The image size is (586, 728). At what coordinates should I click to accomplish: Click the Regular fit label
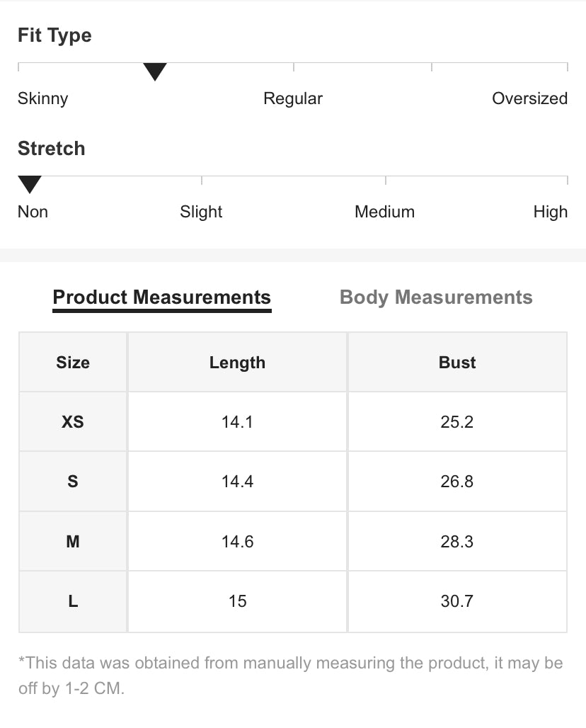(293, 98)
